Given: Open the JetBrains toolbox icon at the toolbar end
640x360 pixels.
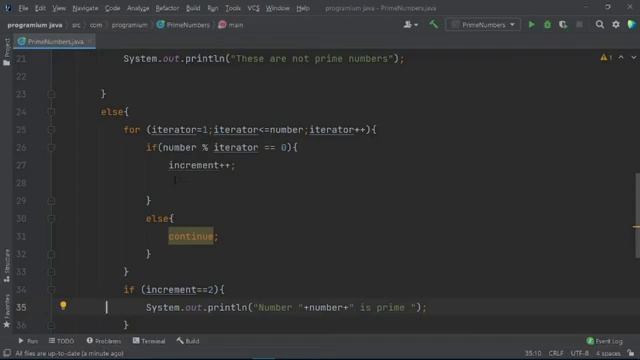Looking at the screenshot, I should click(631, 25).
